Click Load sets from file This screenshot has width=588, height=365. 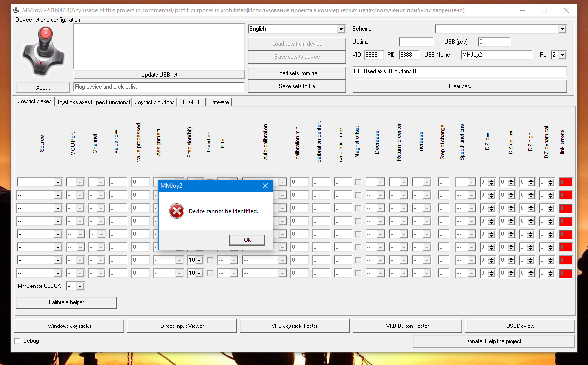297,73
